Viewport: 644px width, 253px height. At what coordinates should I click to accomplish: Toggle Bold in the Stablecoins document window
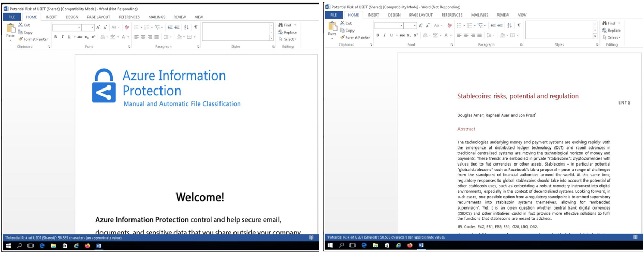[x=378, y=35]
